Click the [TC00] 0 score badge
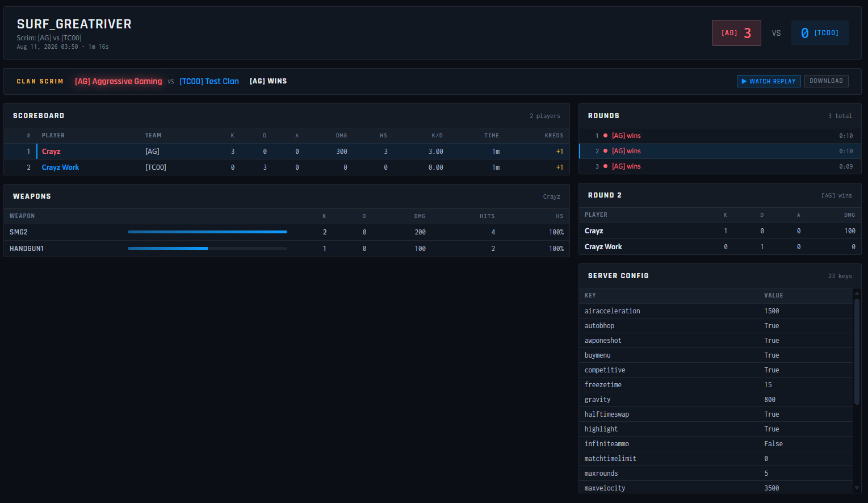This screenshot has height=503, width=868. pyautogui.click(x=820, y=33)
